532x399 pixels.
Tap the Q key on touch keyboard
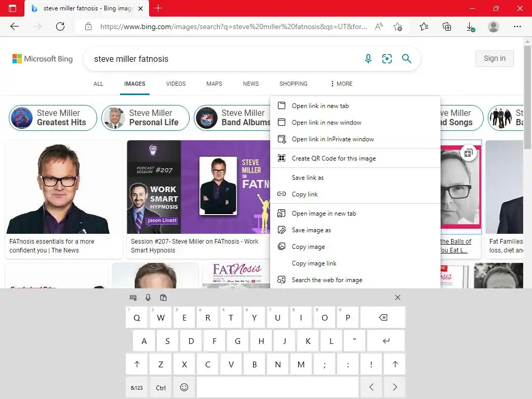click(137, 317)
